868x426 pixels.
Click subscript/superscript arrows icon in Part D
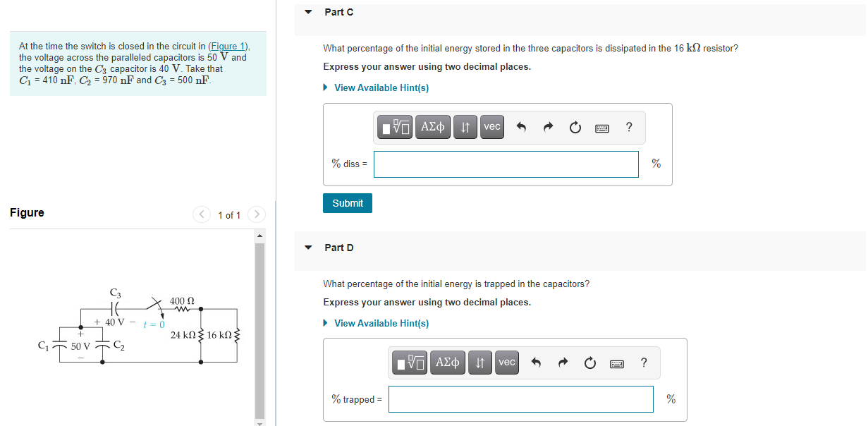480,363
